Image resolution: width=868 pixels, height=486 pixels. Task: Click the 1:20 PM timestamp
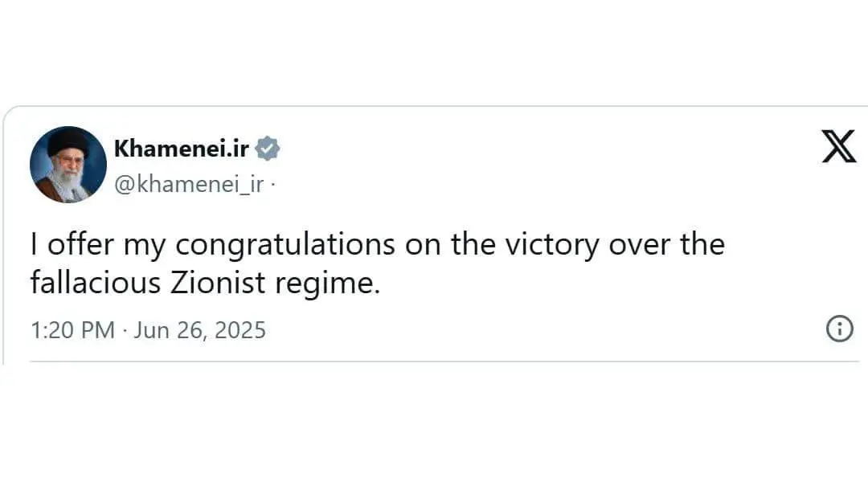click(x=72, y=330)
